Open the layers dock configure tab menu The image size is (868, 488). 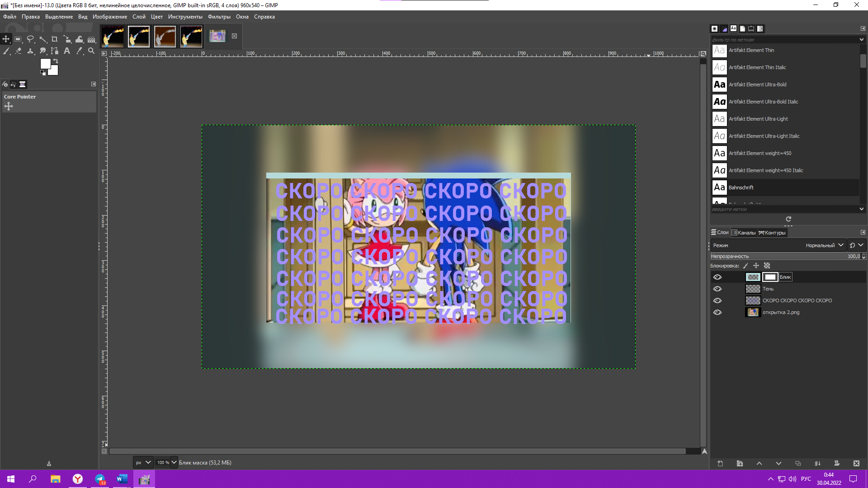point(863,232)
